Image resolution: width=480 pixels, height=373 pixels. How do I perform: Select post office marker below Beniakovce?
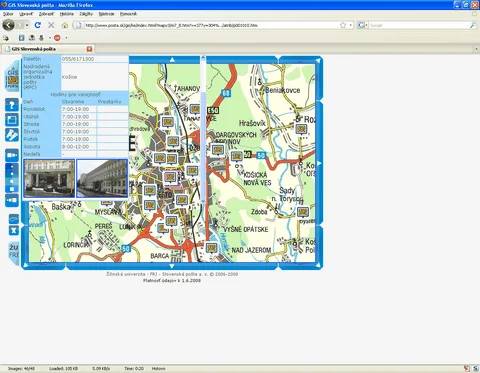point(301,129)
